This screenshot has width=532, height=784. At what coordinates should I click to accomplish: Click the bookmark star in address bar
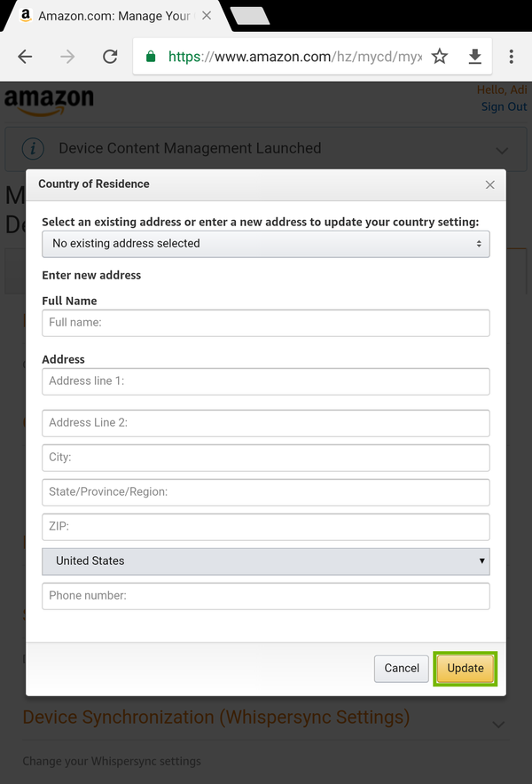point(440,56)
